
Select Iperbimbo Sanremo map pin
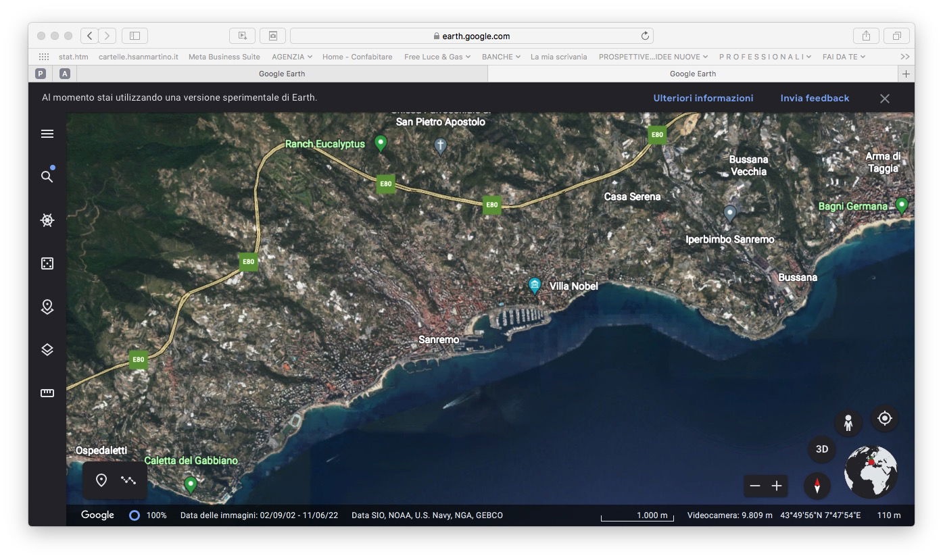coord(729,214)
